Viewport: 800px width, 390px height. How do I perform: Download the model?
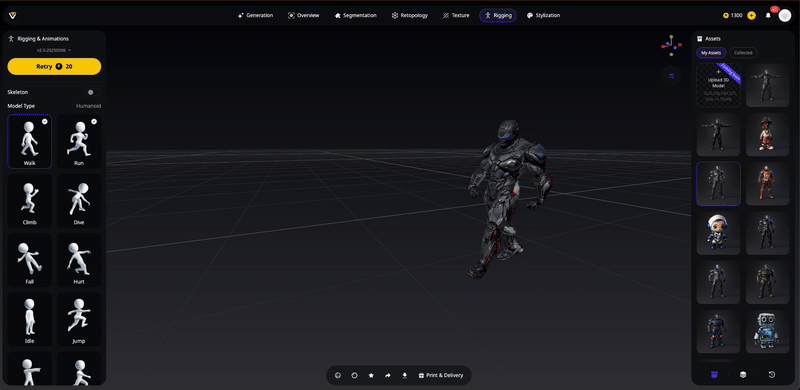(405, 375)
